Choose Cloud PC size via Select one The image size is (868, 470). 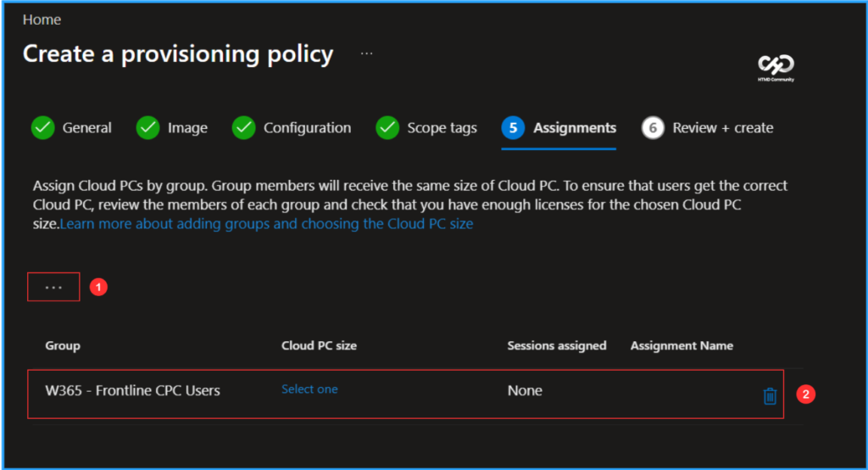pyautogui.click(x=309, y=389)
